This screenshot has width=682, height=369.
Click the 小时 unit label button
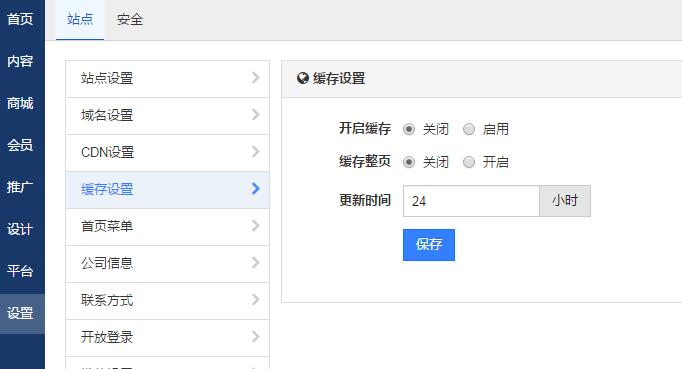click(565, 201)
